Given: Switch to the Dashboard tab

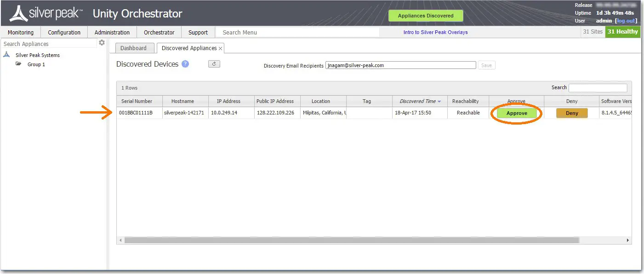Looking at the screenshot, I should (134, 48).
